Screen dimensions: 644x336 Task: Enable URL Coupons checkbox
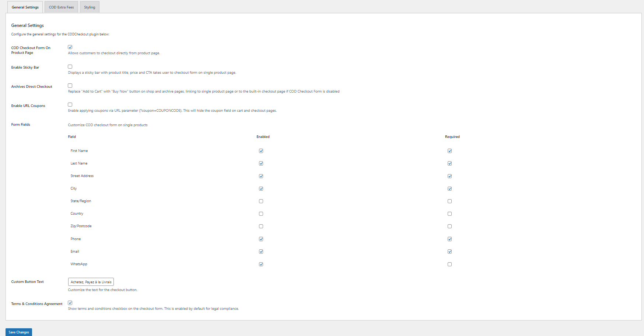click(70, 105)
